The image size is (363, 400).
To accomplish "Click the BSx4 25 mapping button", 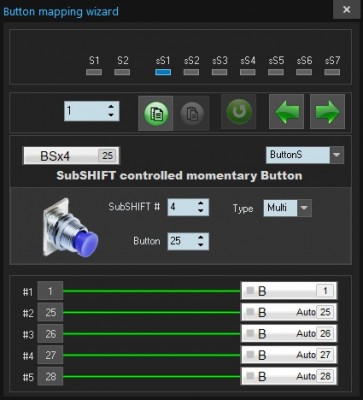I will click(x=71, y=156).
